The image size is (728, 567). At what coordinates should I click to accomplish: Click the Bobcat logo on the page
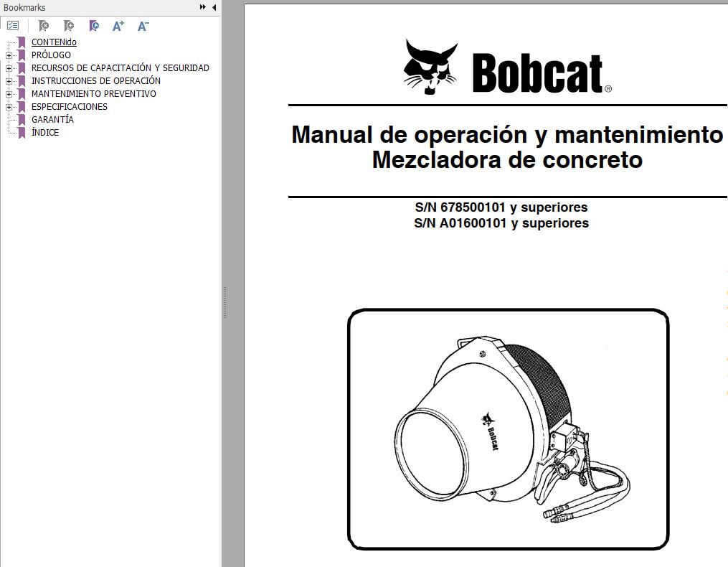[508, 67]
